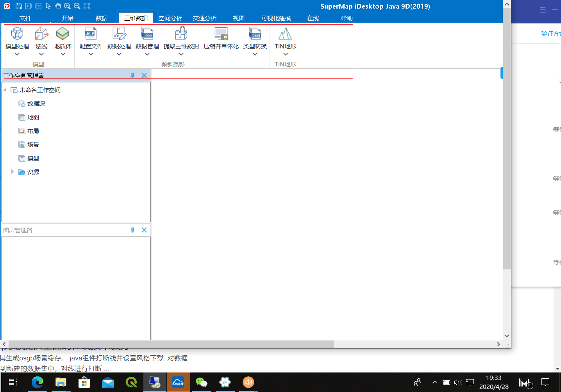Launch the 压缩并单体化 tool
The height and width of the screenshot is (392, 561).
coord(221,38)
